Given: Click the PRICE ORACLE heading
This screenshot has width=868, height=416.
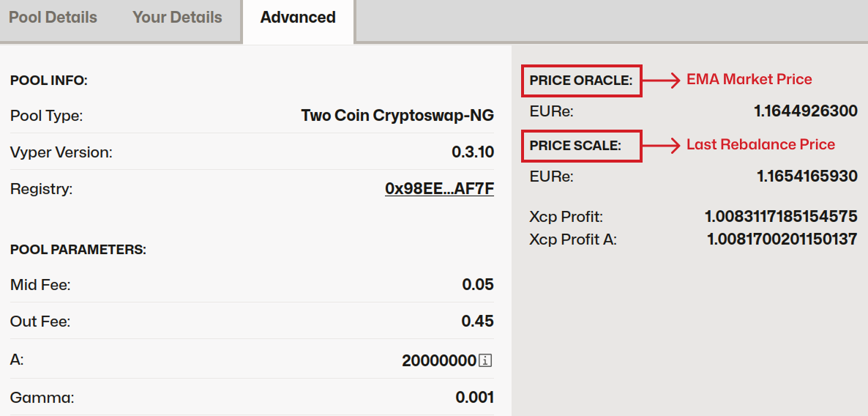Looking at the screenshot, I should (581, 81).
